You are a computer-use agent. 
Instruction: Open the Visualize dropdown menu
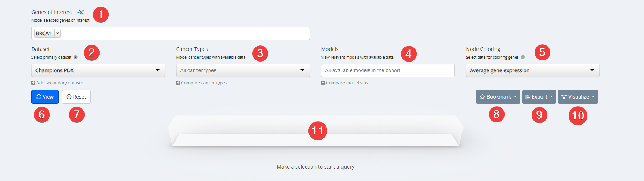coord(578,97)
